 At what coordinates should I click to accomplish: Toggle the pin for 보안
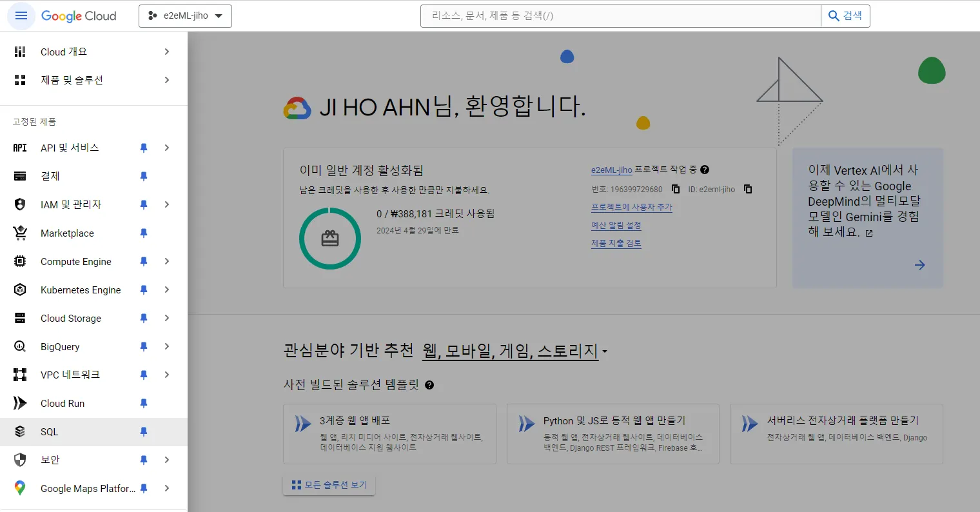[144, 460]
